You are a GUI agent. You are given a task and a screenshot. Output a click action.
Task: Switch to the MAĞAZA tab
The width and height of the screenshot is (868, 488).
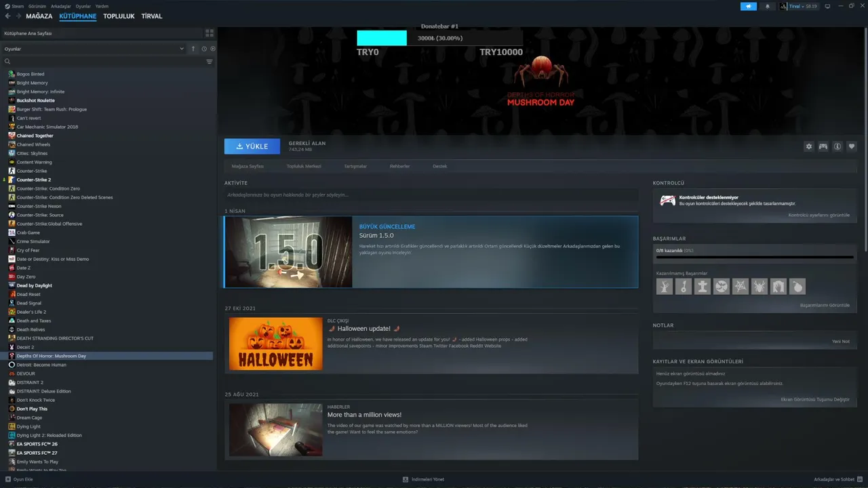[39, 16]
